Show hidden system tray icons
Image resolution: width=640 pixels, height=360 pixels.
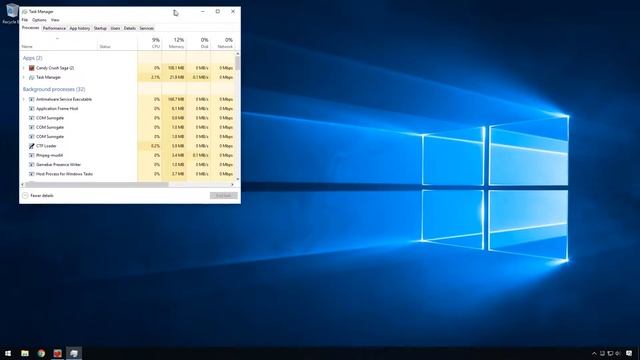(x=594, y=353)
